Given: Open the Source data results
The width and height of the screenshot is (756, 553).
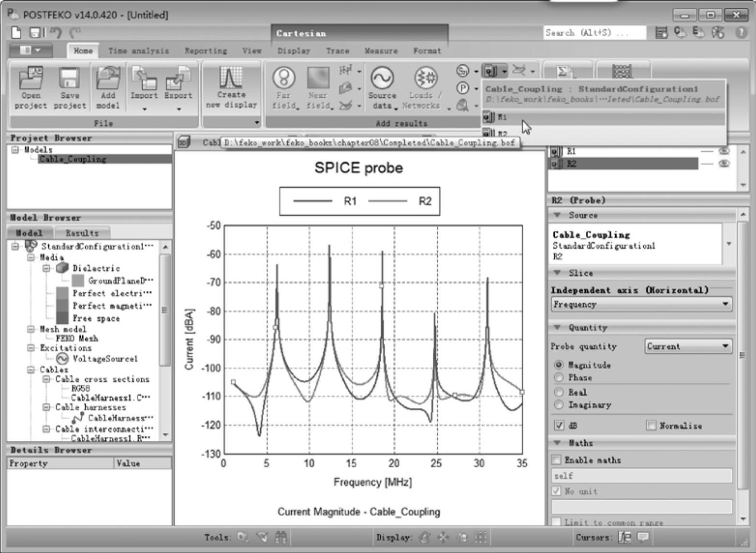Looking at the screenshot, I should [x=382, y=88].
